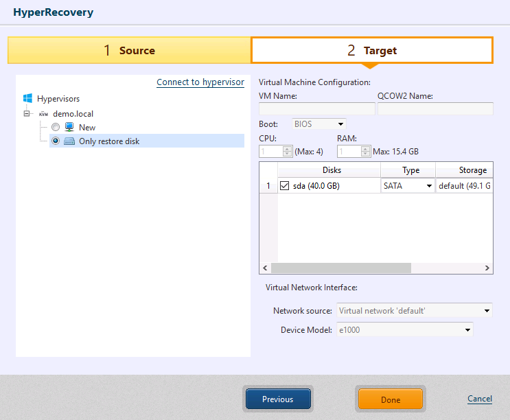Switch to the 2 Target step tab
The height and width of the screenshot is (420, 510).
(371, 50)
